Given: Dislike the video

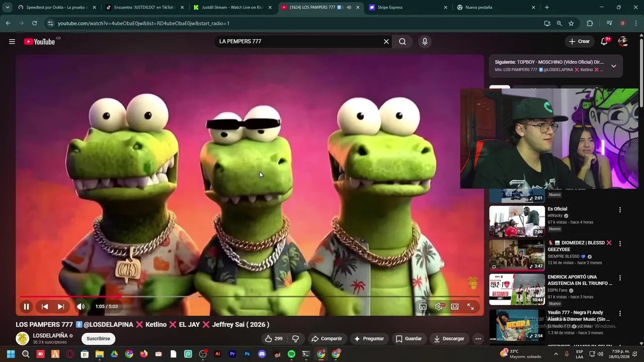Looking at the screenshot, I should (296, 339).
